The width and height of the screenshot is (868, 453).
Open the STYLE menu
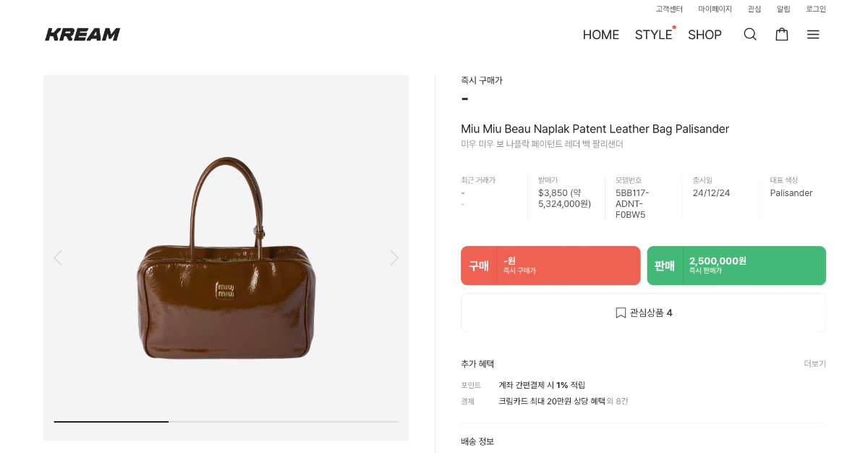(653, 35)
